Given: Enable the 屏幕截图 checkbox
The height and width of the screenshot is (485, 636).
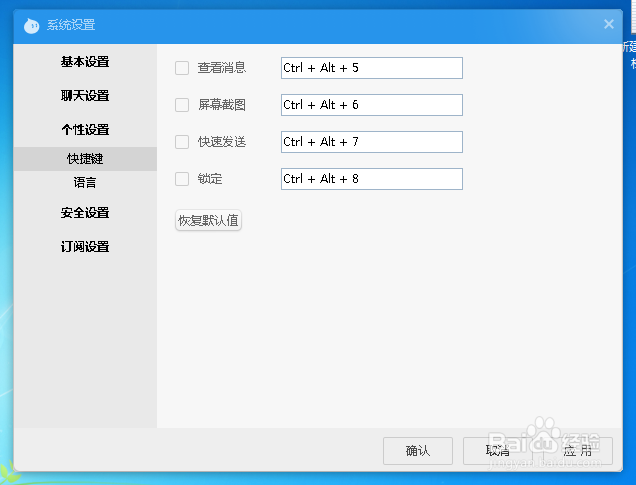Looking at the screenshot, I should pos(182,105).
